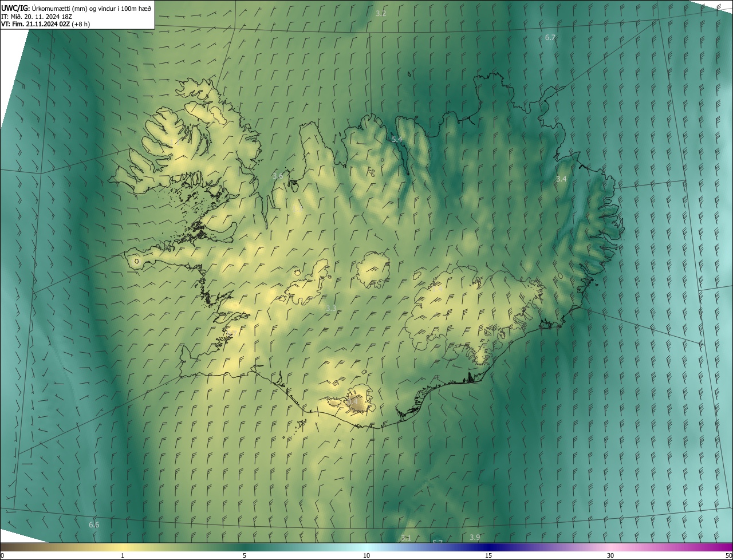Click the title text 'Úrkomumætti (mm) og vindur í 100m hæð'
Viewport: 733px width, 560px height.
92,8
